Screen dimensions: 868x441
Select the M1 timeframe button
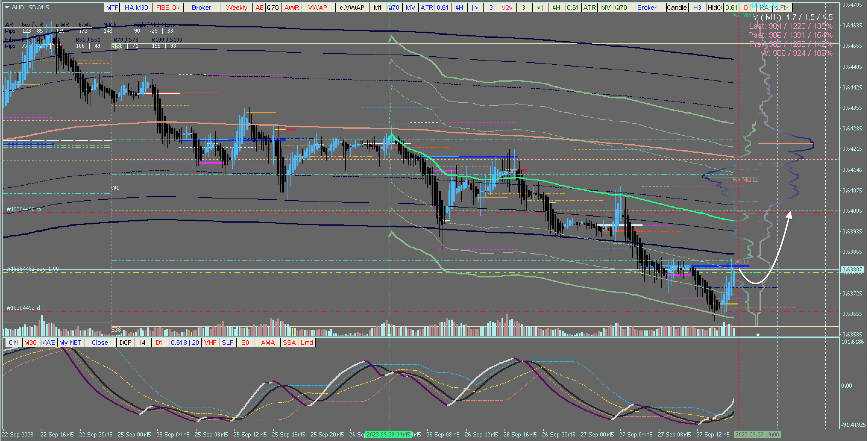[x=378, y=8]
